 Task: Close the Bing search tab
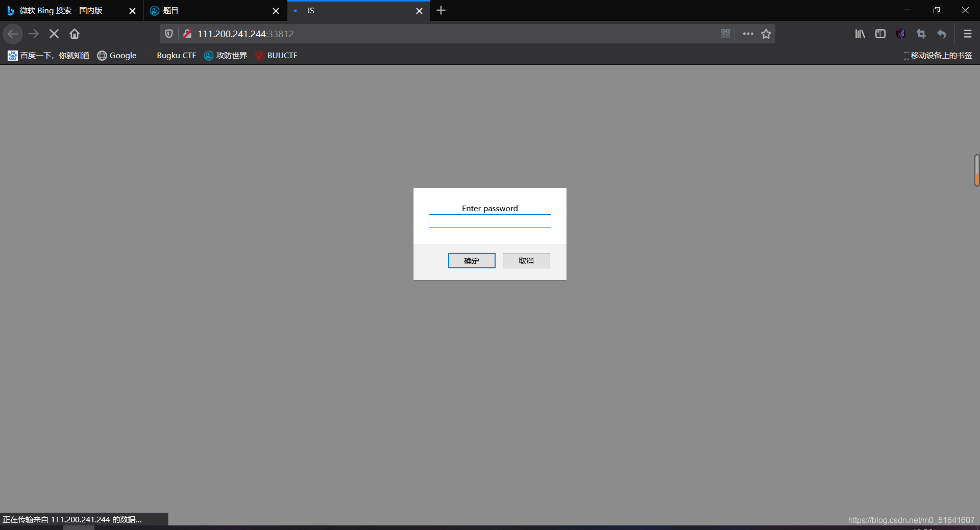pyautogui.click(x=132, y=11)
